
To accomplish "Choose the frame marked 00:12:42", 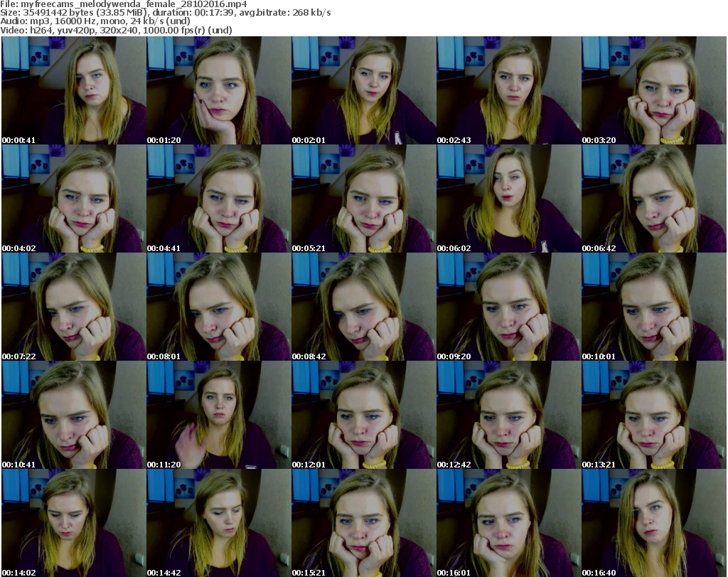I will pyautogui.click(x=509, y=415).
